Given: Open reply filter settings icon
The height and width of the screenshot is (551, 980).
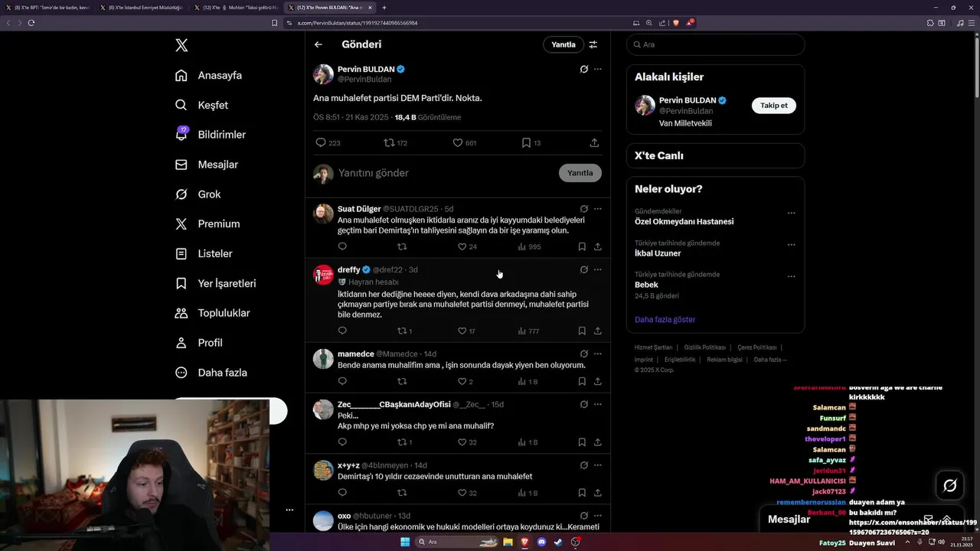Looking at the screenshot, I should click(x=593, y=44).
